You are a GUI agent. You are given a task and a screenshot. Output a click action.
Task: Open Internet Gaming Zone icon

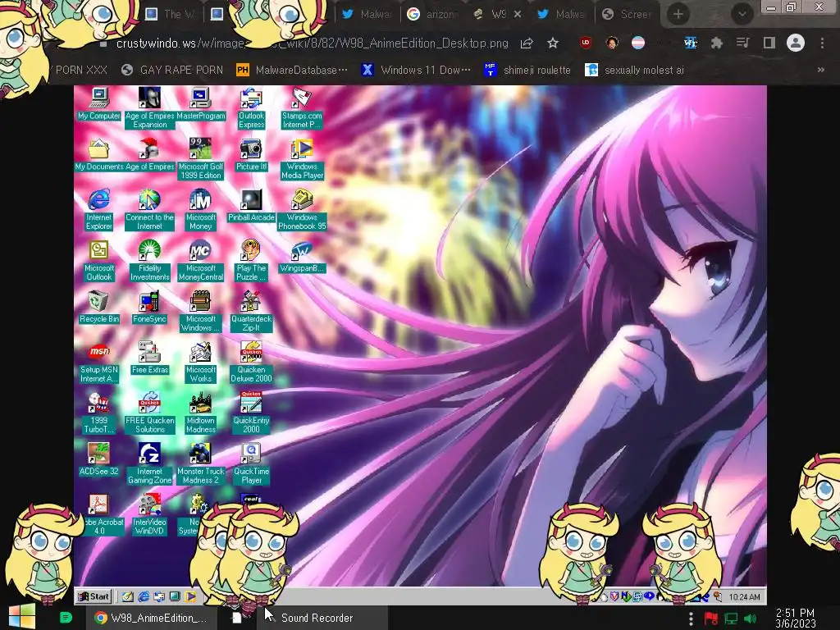tap(149, 464)
